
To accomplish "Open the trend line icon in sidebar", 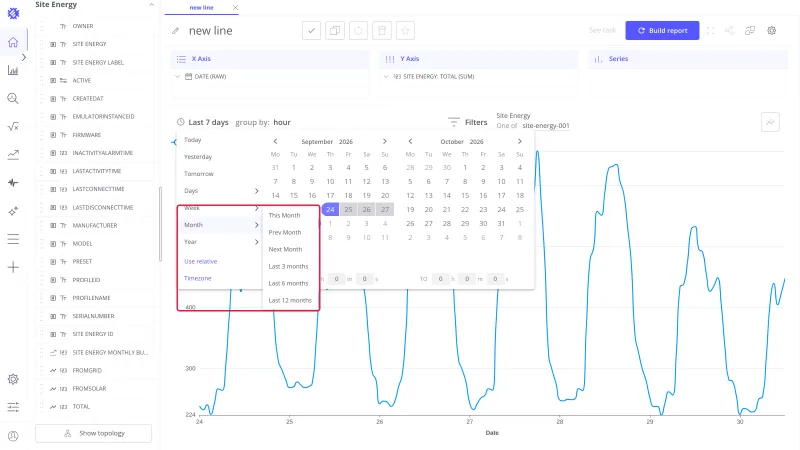I will (x=13, y=155).
